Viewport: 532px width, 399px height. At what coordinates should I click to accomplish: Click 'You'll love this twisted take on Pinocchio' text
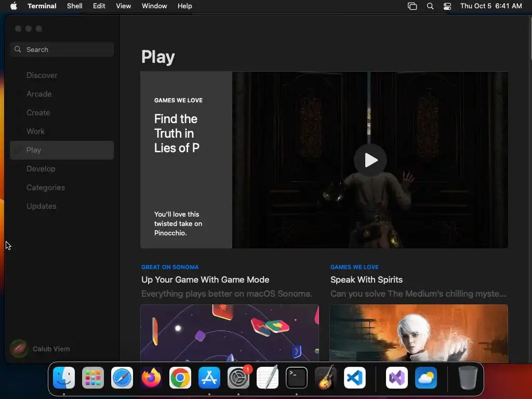point(178,223)
